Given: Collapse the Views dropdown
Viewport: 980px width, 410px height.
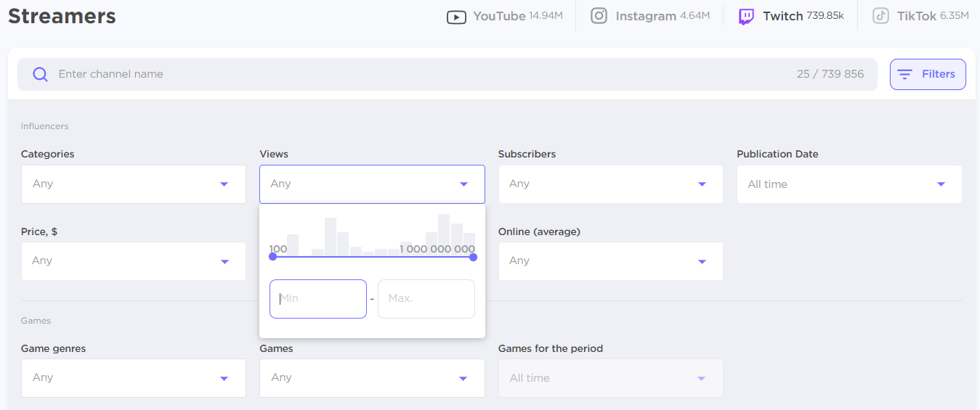Looking at the screenshot, I should point(372,184).
